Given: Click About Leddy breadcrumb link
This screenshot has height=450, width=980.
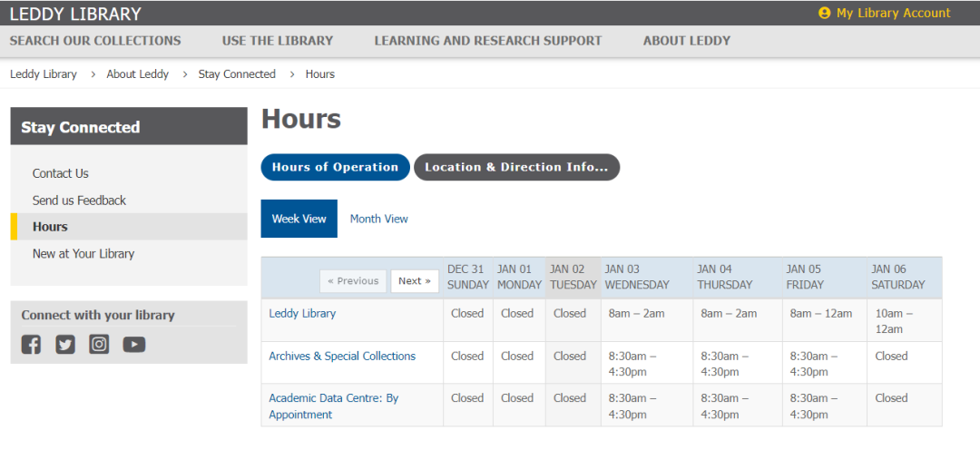Looking at the screenshot, I should (138, 74).
